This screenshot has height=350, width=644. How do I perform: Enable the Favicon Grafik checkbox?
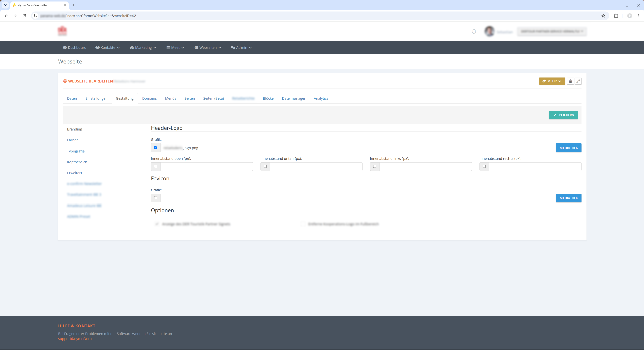pyautogui.click(x=156, y=198)
